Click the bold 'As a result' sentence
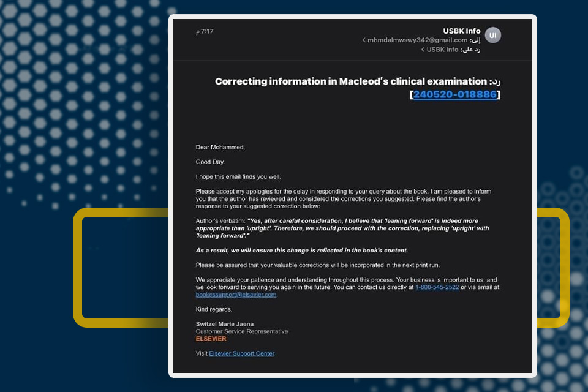The image size is (588, 392). click(x=301, y=250)
